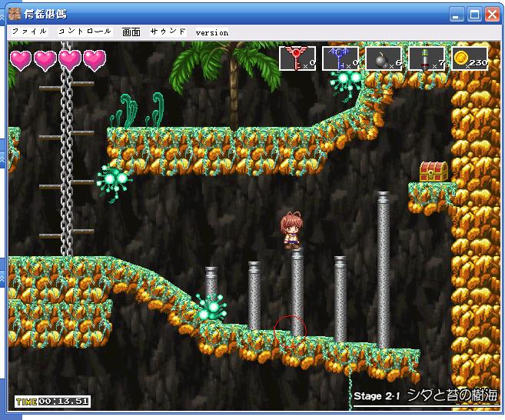Click the Stage 2-1 title text

(x=425, y=395)
